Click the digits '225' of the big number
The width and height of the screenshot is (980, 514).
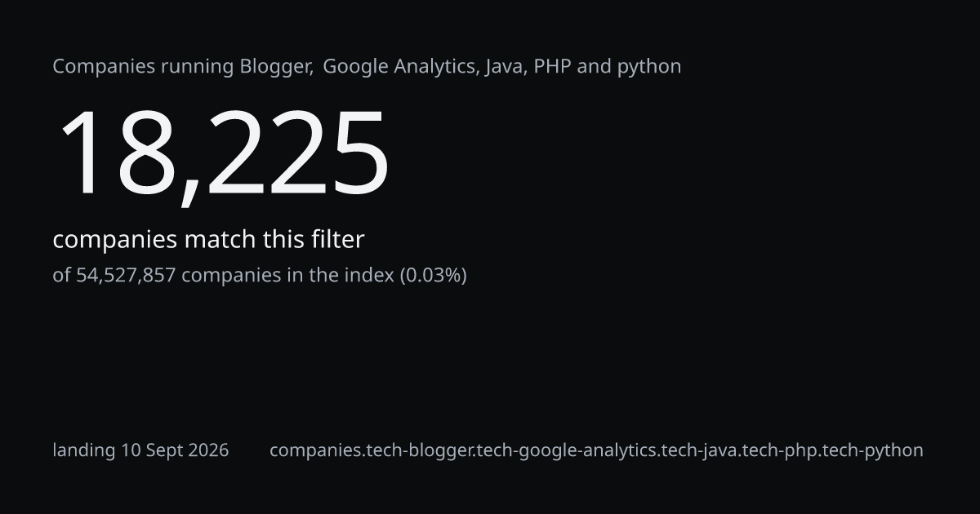click(296, 153)
